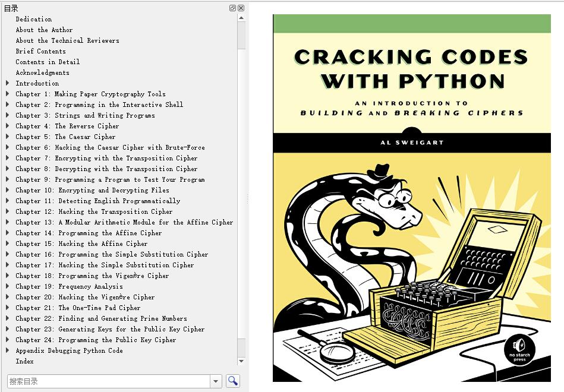Expand Chapter 3 Strings and Writing Programs
The height and width of the screenshot is (392, 564).
(x=8, y=115)
